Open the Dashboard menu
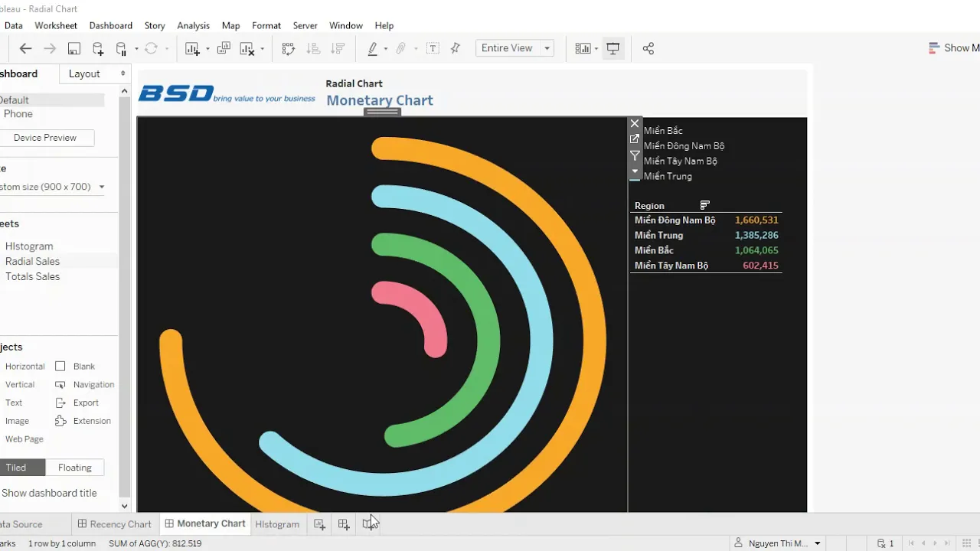Viewport: 980px width, 551px height. [111, 25]
